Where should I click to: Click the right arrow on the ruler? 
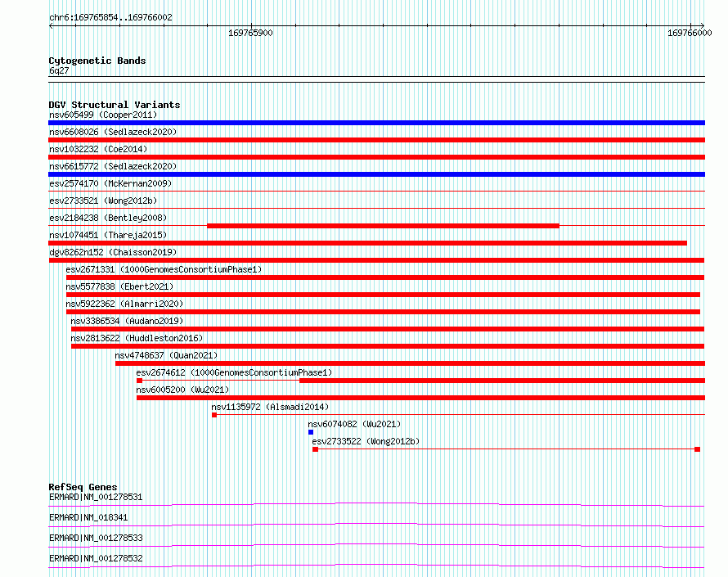(x=702, y=25)
